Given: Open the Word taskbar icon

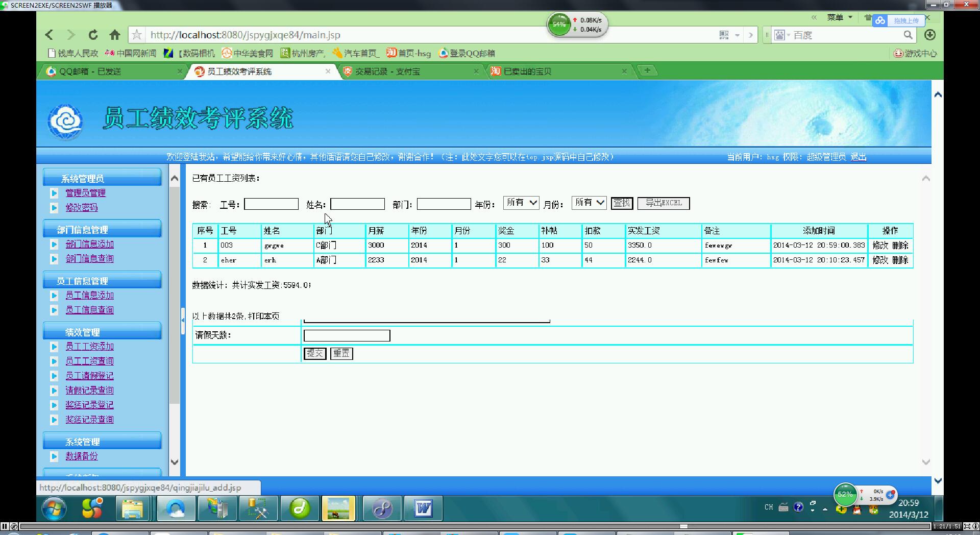Looking at the screenshot, I should tap(423, 508).
